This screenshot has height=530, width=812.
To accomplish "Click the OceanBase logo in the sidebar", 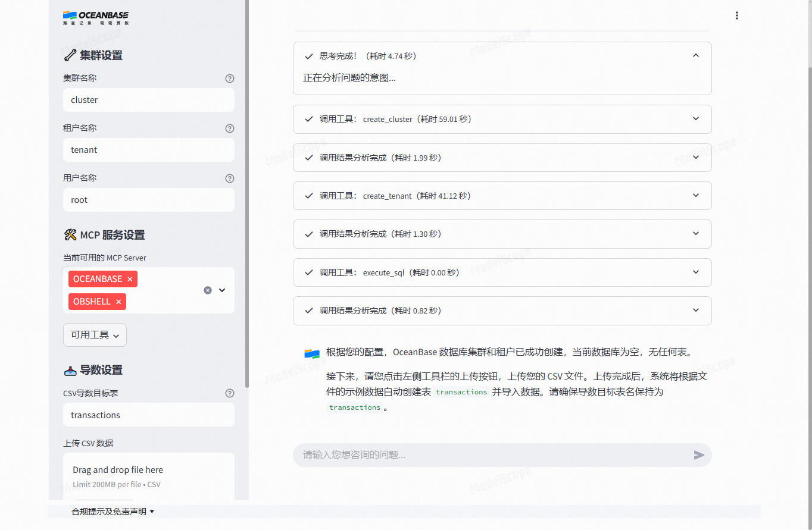I will click(95, 18).
